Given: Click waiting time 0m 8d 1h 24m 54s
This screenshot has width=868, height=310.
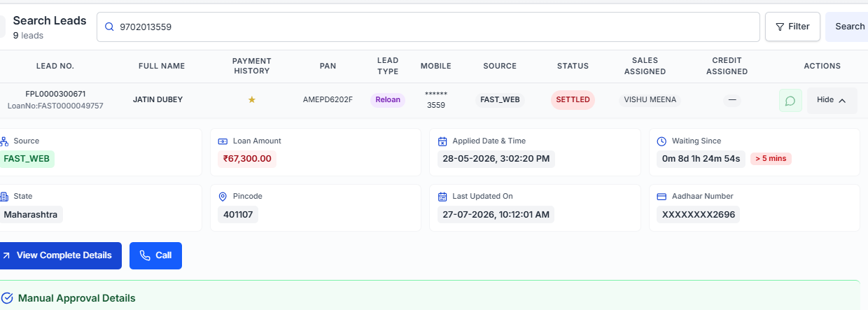Looking at the screenshot, I should [701, 159].
